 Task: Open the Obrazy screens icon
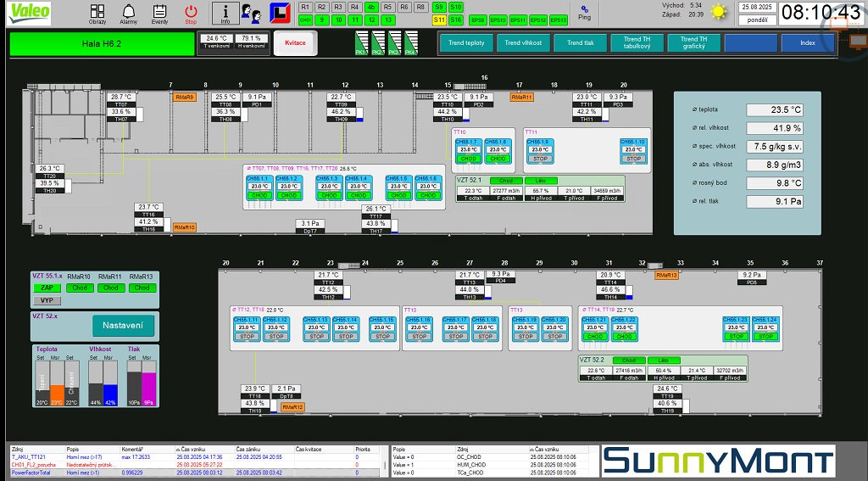(97, 13)
